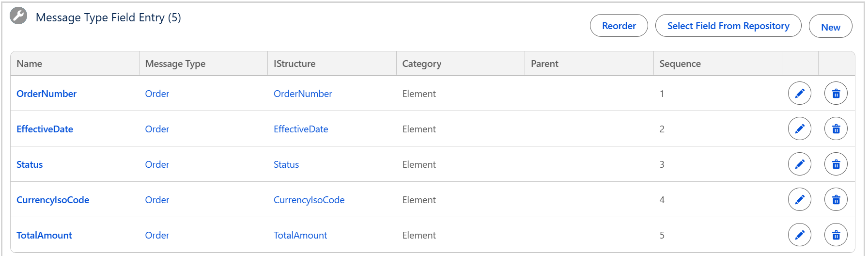868x256 pixels.
Task: Open the TotalAmount IStructure link
Action: click(300, 235)
